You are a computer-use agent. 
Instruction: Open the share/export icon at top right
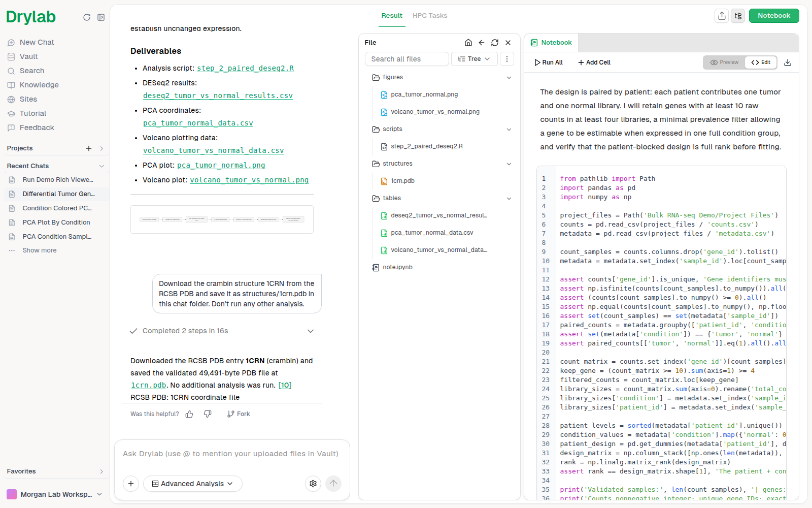pyautogui.click(x=722, y=16)
